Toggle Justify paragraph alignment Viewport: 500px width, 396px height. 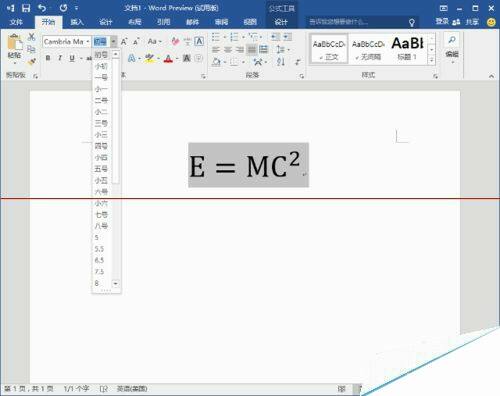(252, 50)
